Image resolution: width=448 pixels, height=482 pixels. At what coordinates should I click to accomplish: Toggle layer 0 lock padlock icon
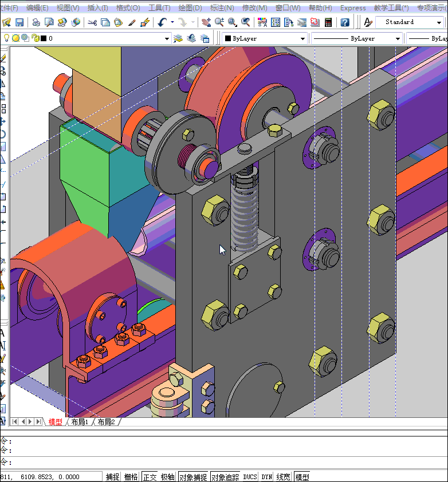35,38
